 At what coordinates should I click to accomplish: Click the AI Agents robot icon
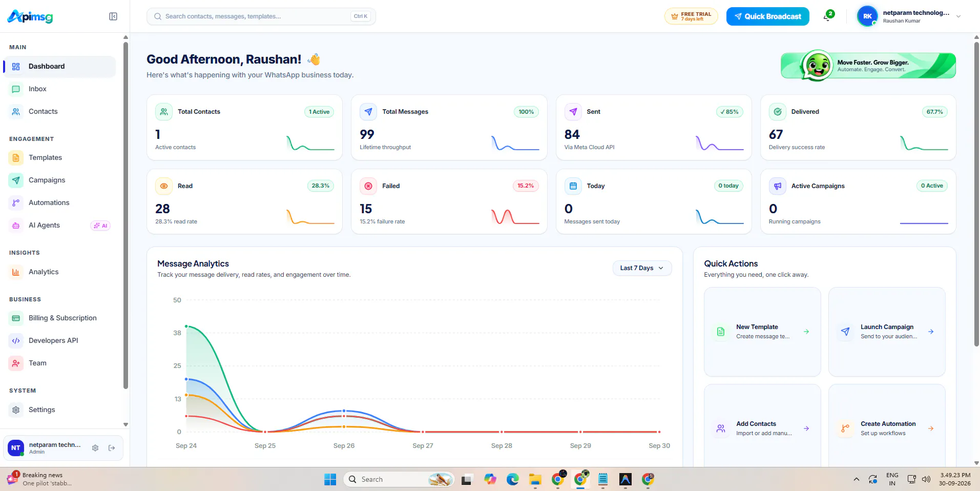click(16, 226)
